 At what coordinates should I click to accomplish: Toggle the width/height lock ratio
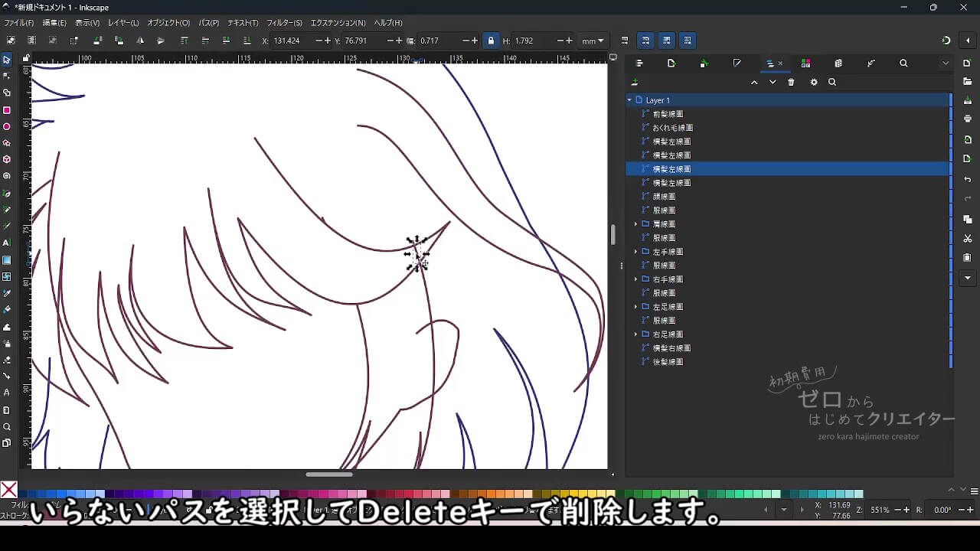coord(491,40)
